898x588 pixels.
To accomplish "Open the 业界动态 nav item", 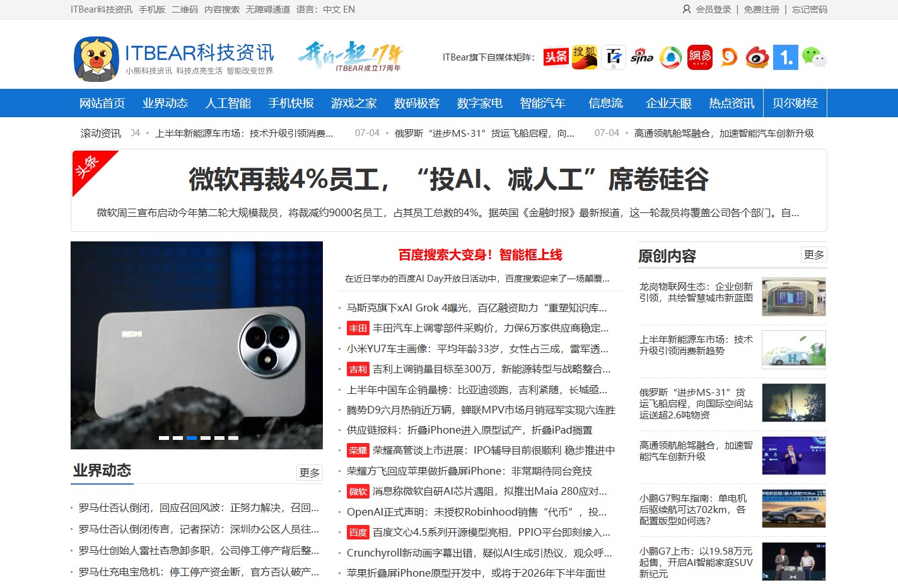I will pos(165,103).
